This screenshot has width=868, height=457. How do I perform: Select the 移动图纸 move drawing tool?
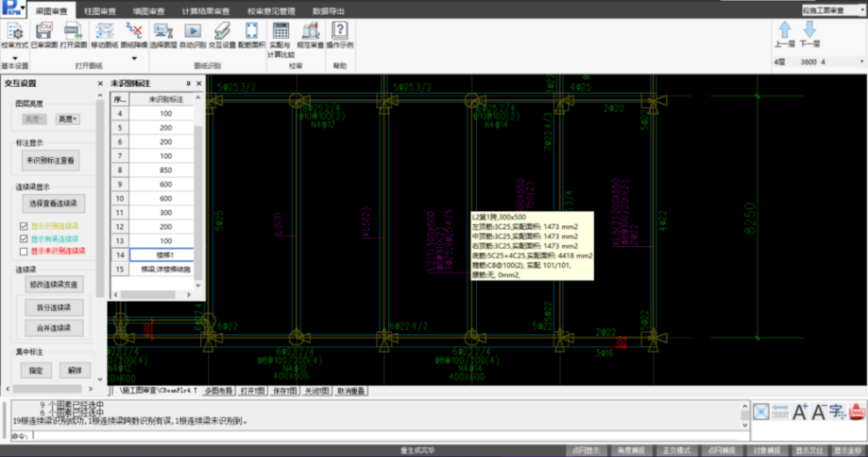pyautogui.click(x=104, y=33)
